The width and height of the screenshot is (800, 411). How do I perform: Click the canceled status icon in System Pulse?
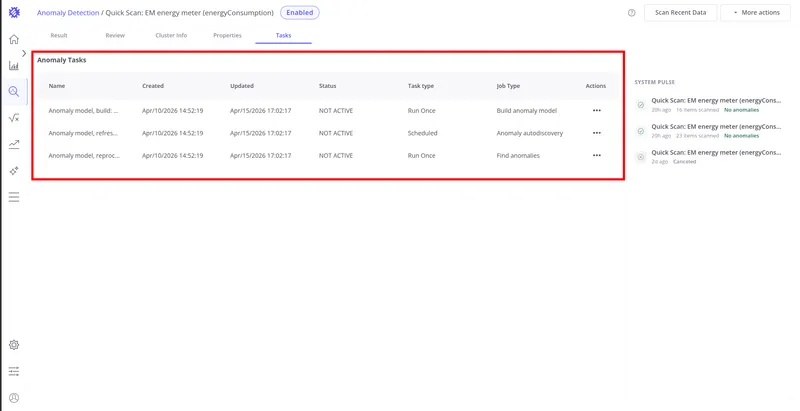(x=641, y=157)
